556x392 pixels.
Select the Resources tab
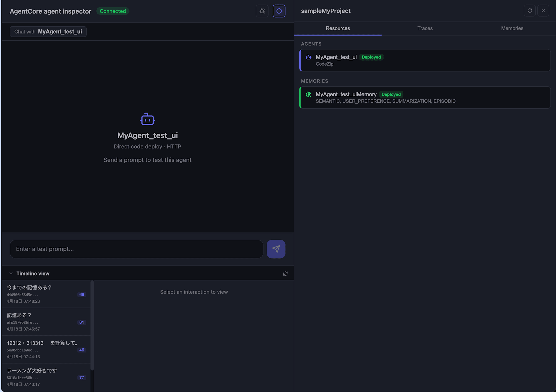point(337,28)
